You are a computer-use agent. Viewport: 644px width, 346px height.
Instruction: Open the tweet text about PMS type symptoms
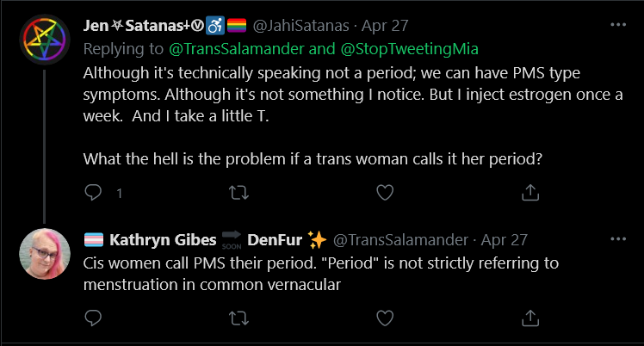click(x=353, y=115)
